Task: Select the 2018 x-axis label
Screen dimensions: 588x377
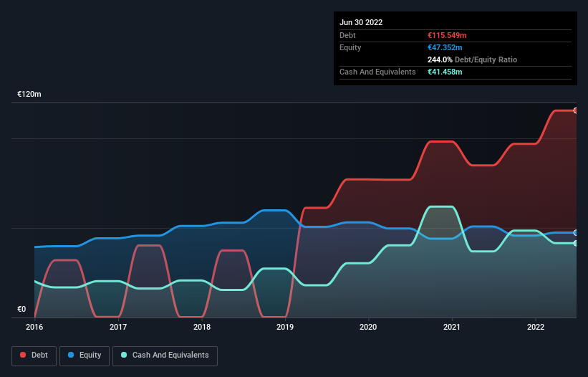Action: click(x=202, y=327)
